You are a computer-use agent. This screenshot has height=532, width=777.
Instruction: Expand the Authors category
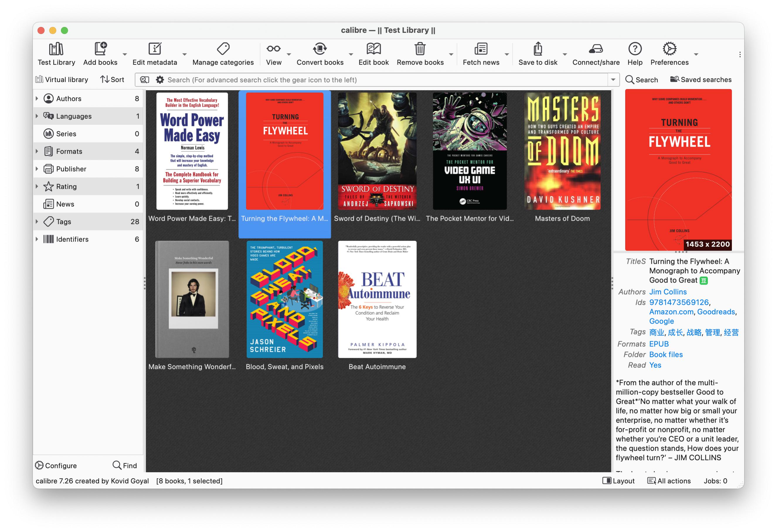(x=37, y=98)
